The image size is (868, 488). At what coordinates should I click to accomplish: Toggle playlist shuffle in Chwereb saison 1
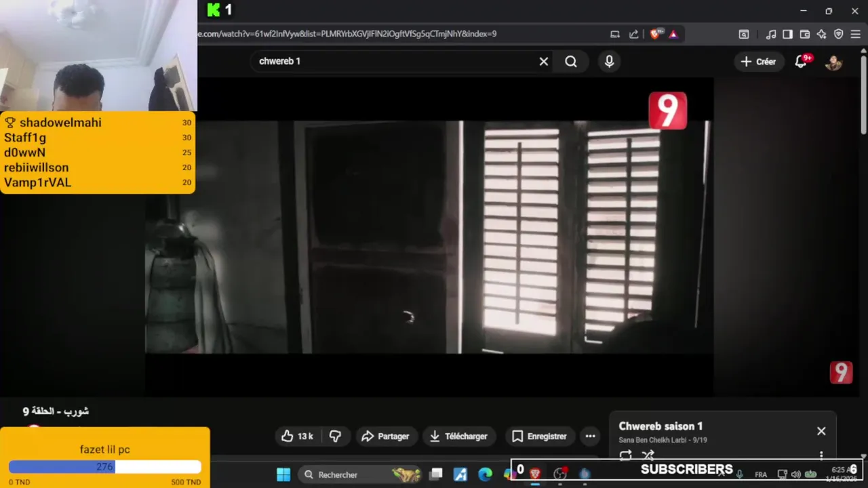click(648, 455)
